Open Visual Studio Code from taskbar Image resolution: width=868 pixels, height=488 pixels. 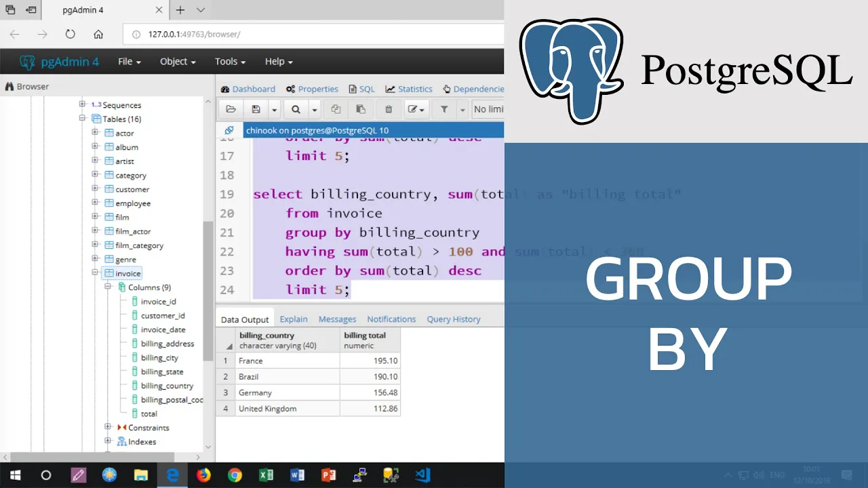pos(422,475)
